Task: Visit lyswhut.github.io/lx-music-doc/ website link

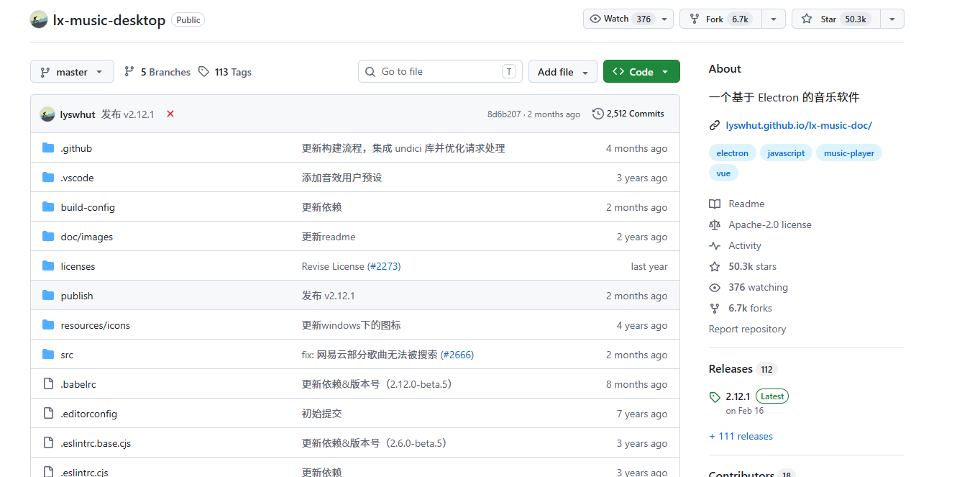Action: click(799, 125)
